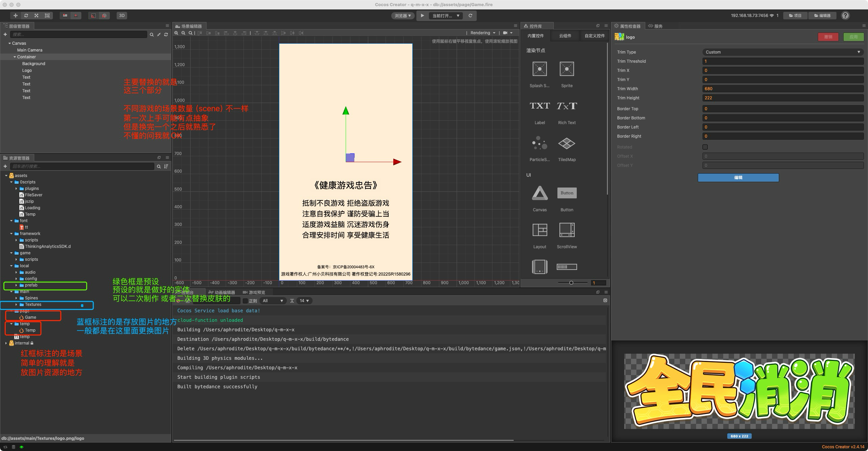Viewport: 868px width, 451px height.
Task: Add a ScrollView UI node from the library
Action: (x=567, y=235)
